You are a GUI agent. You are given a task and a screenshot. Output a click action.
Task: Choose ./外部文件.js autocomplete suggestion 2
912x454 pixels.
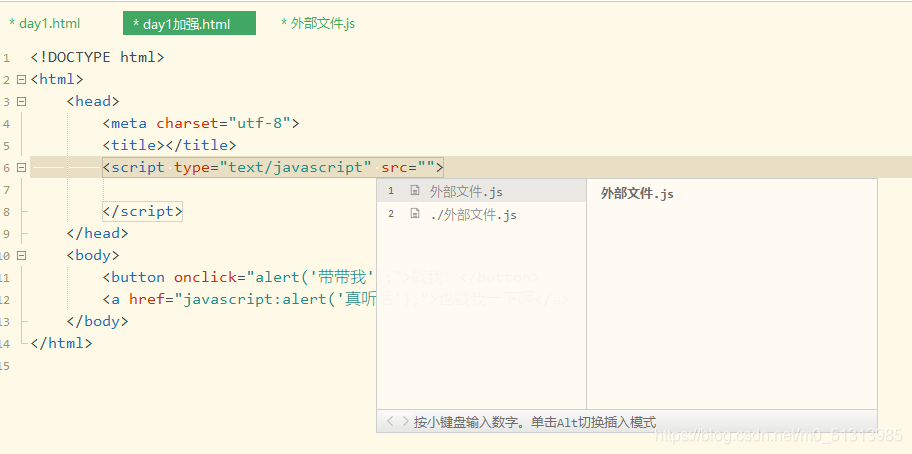click(x=482, y=215)
